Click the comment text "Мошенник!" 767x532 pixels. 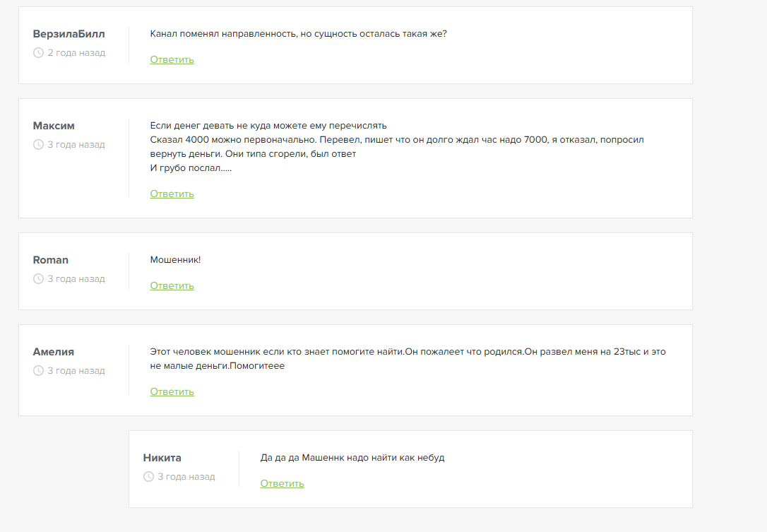pos(175,260)
